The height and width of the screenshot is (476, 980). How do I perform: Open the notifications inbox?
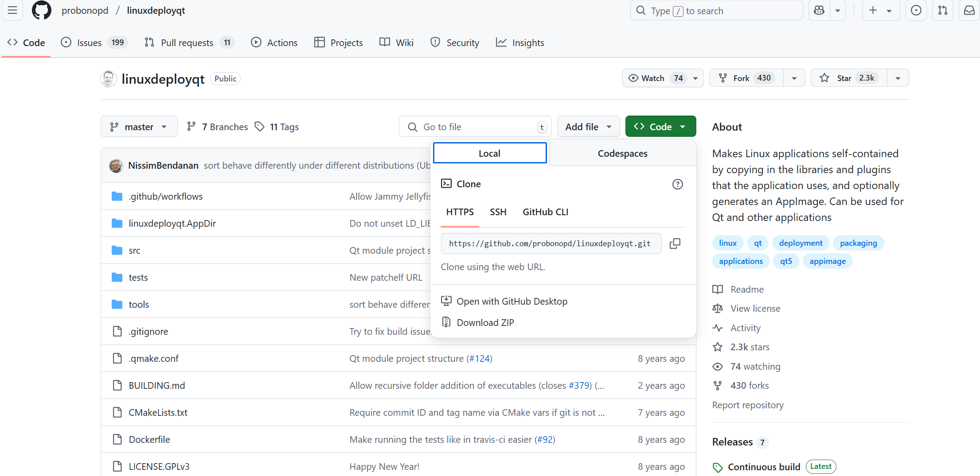click(969, 10)
